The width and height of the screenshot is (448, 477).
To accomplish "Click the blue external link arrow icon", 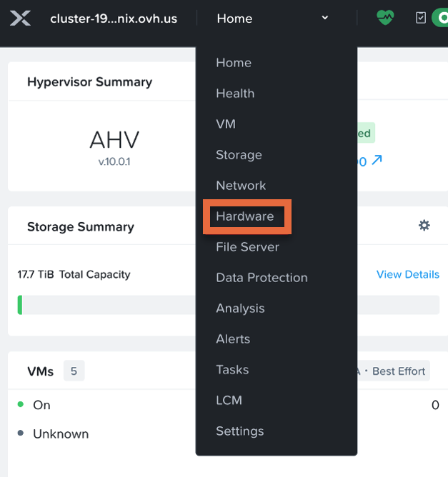I will tap(377, 160).
